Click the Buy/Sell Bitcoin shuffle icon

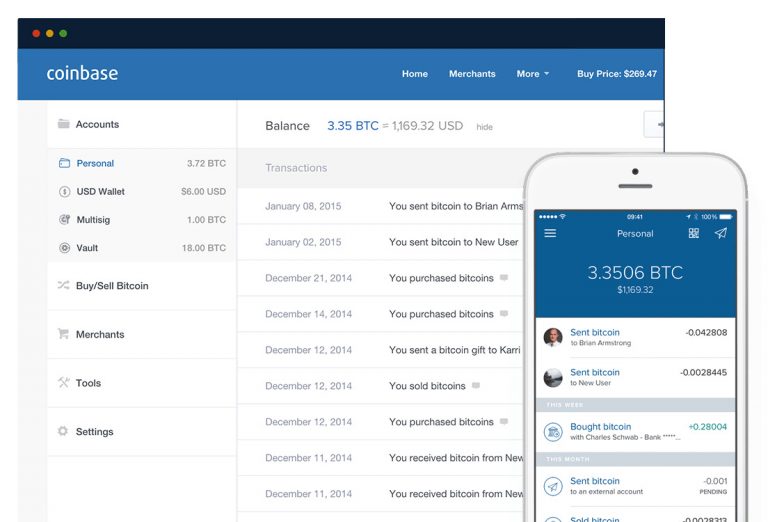(63, 285)
